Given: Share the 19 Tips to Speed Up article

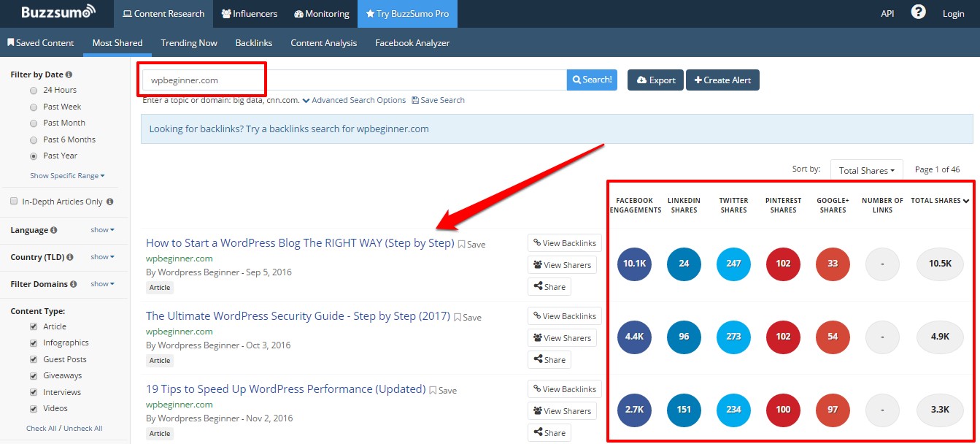Looking at the screenshot, I should [x=549, y=433].
